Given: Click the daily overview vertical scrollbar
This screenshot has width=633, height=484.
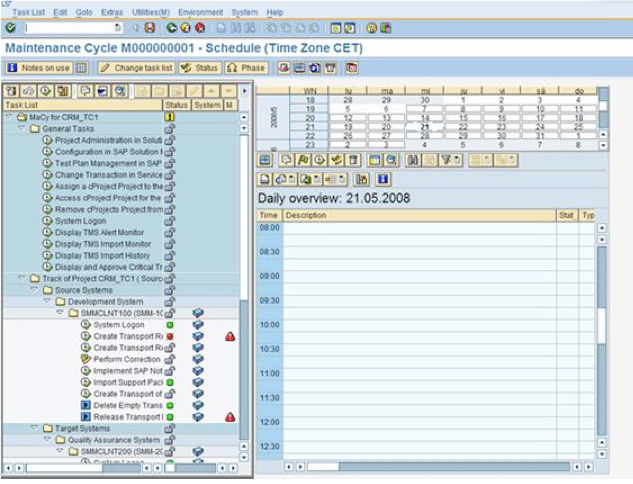Looking at the screenshot, I should tap(602, 341).
